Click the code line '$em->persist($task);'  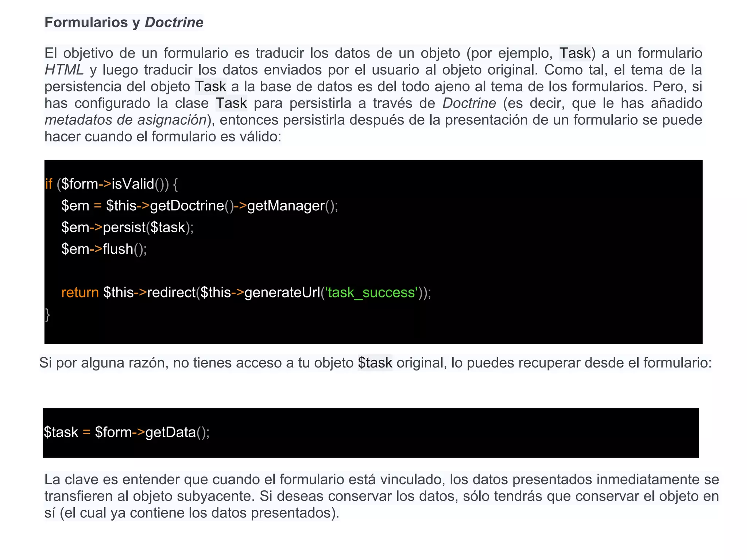(x=127, y=227)
